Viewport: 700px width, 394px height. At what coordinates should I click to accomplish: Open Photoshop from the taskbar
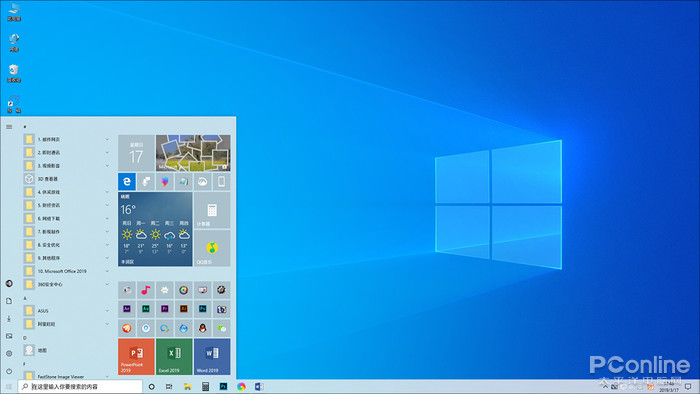(x=223, y=386)
